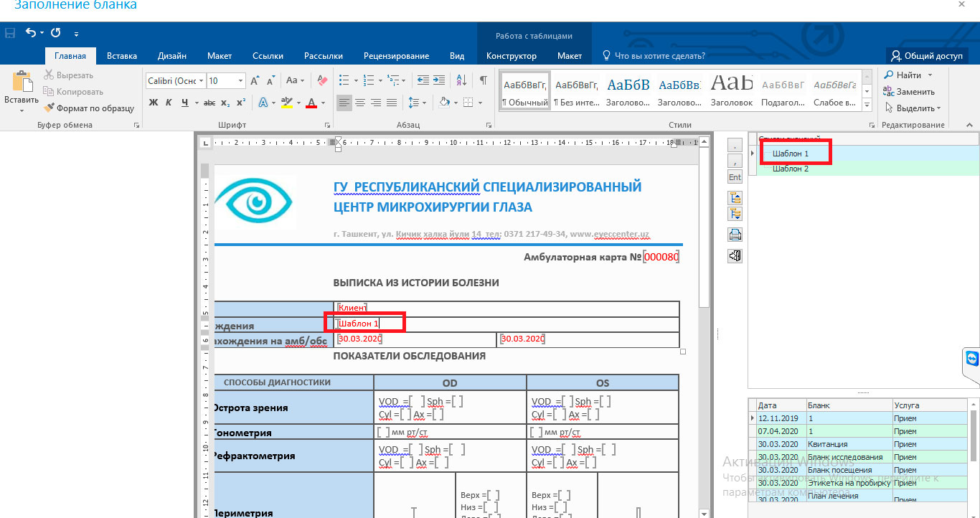The height and width of the screenshot is (518, 980).
Task: Apply red font color button
Action: coord(311,103)
